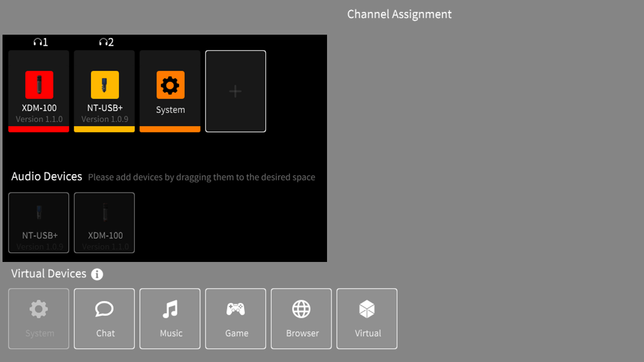Select the Virtual cube device tile
This screenshot has height=362, width=644.
pos(367,319)
